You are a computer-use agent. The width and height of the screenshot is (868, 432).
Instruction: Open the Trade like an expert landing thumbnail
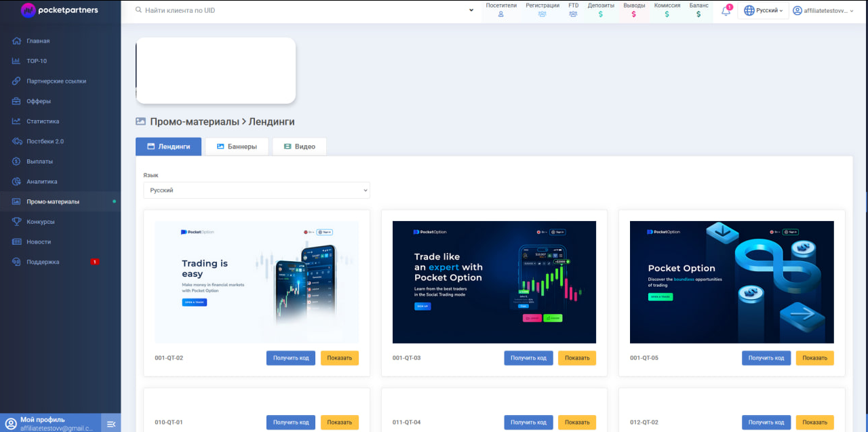coord(494,282)
